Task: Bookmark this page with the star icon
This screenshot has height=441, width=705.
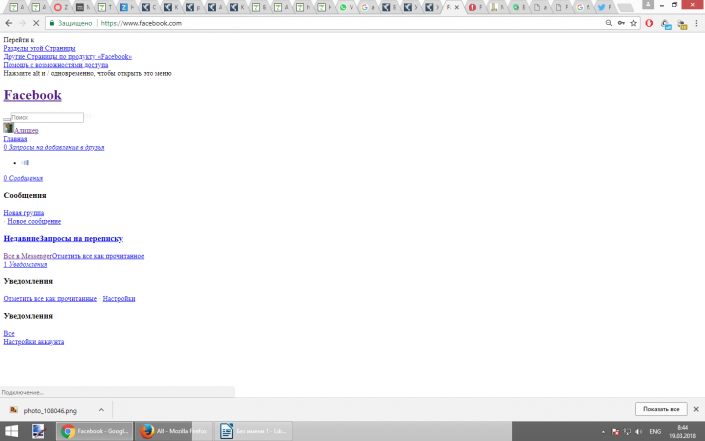Action: pos(634,22)
